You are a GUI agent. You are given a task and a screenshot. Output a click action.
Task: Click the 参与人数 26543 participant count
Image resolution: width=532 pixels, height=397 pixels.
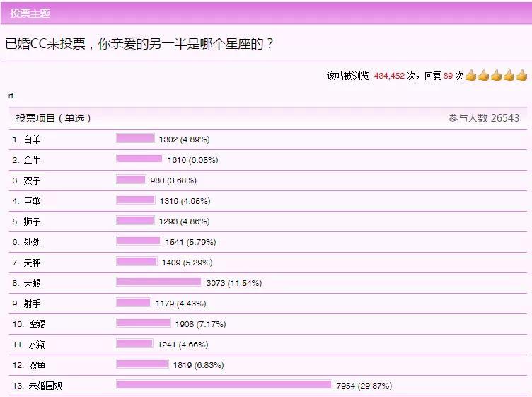pyautogui.click(x=483, y=118)
